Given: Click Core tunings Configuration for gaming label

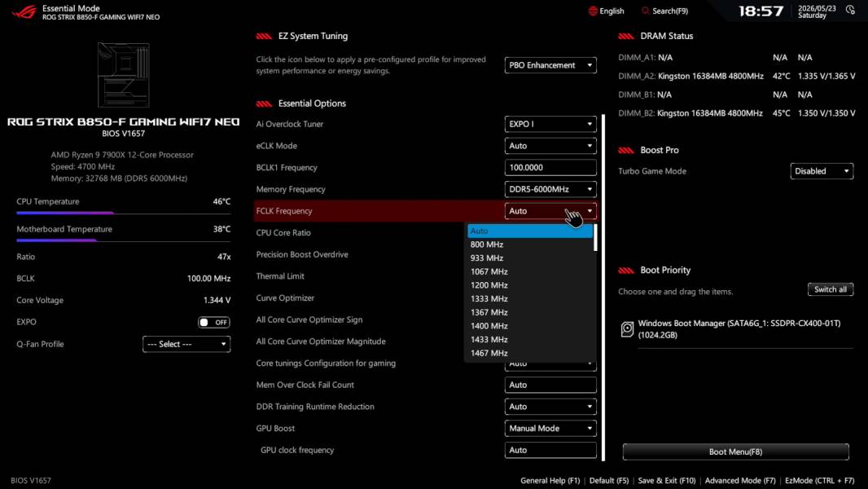Looking at the screenshot, I should point(326,363).
